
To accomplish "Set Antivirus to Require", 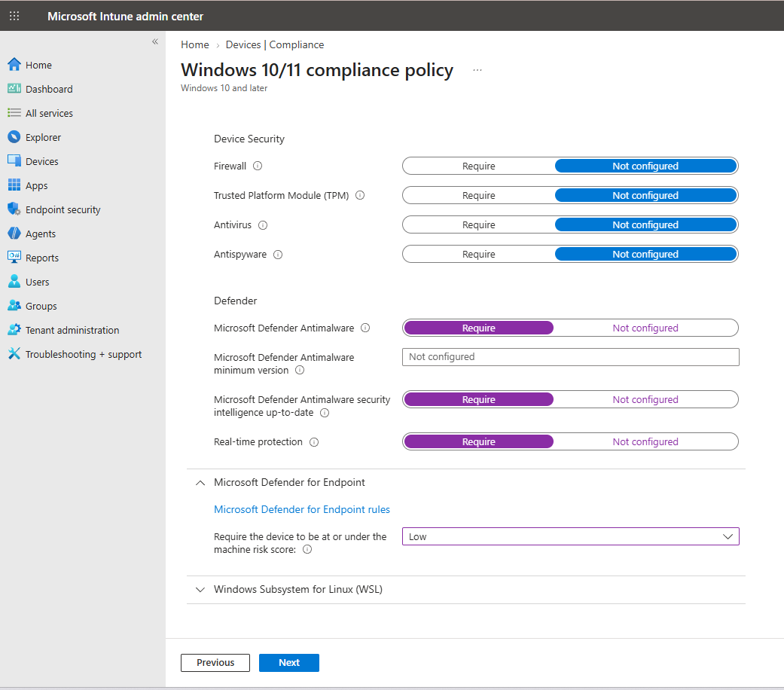I will [478, 225].
